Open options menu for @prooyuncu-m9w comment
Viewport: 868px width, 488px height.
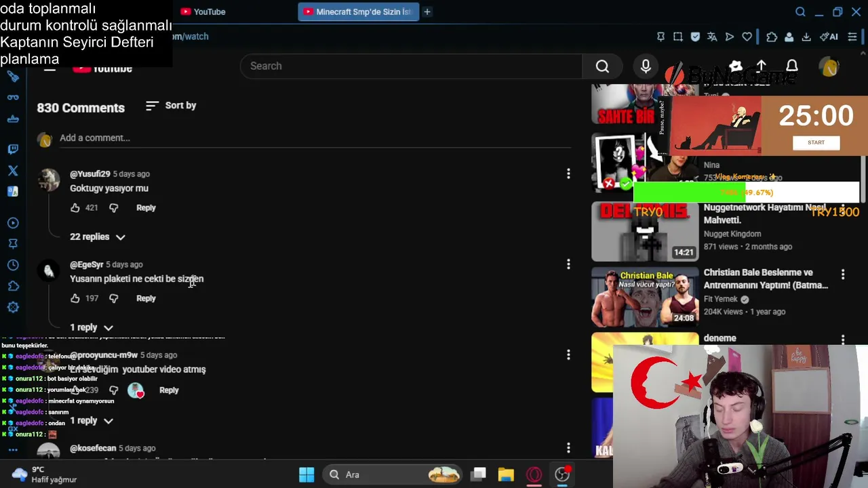pyautogui.click(x=568, y=354)
